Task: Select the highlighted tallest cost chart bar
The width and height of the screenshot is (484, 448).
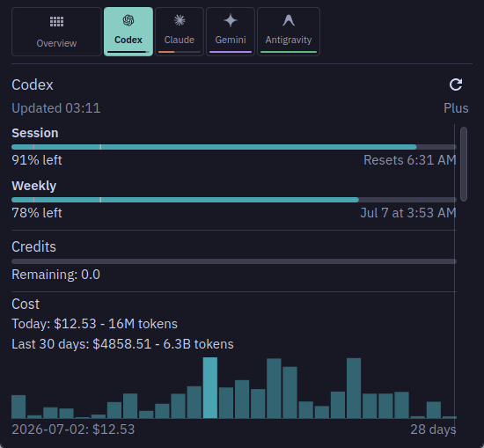Action: pos(210,388)
